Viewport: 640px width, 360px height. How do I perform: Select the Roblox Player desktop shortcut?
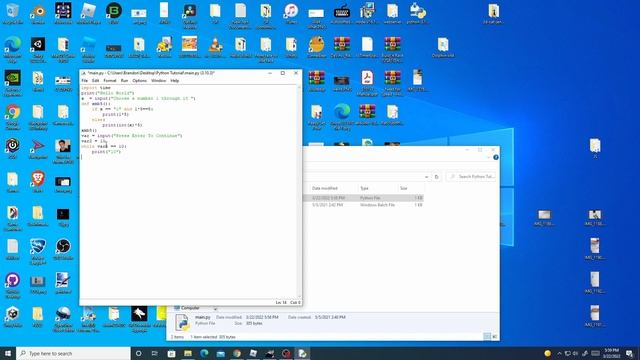pyautogui.click(x=89, y=13)
